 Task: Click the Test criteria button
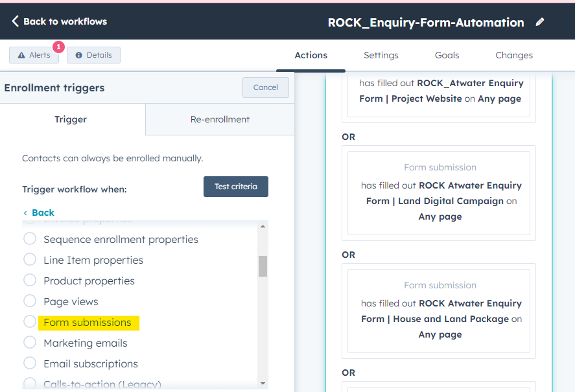(236, 187)
